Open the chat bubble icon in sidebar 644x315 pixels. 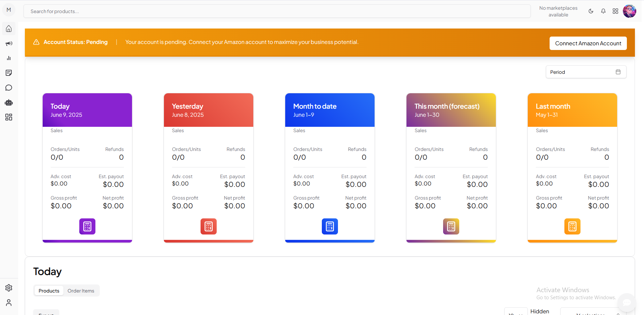(x=9, y=88)
